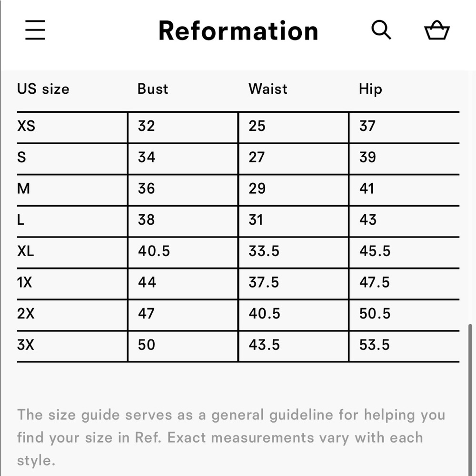This screenshot has height=476, width=476.
Task: Select the 3X size row label
Action: pos(26,345)
